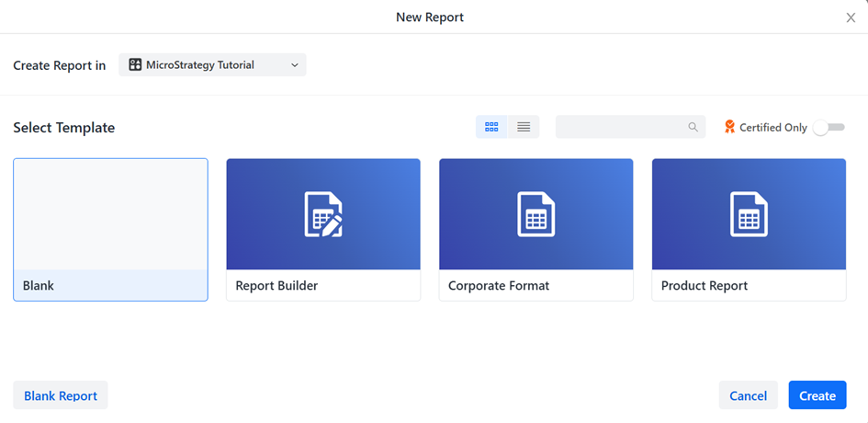
Task: Expand project list using the chevron arrow
Action: coord(294,65)
